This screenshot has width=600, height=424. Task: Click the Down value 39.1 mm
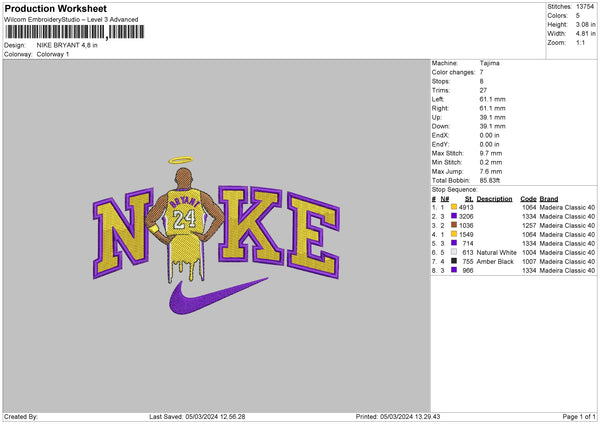point(492,126)
